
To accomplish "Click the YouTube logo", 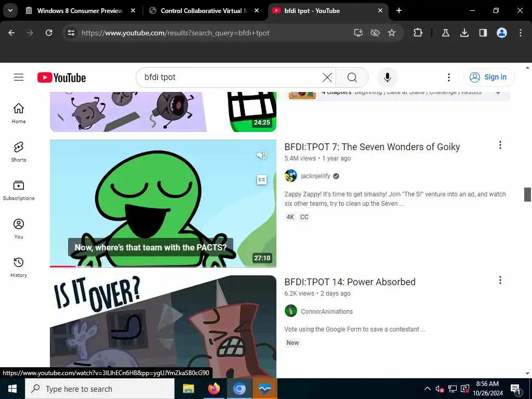I will [x=61, y=78].
